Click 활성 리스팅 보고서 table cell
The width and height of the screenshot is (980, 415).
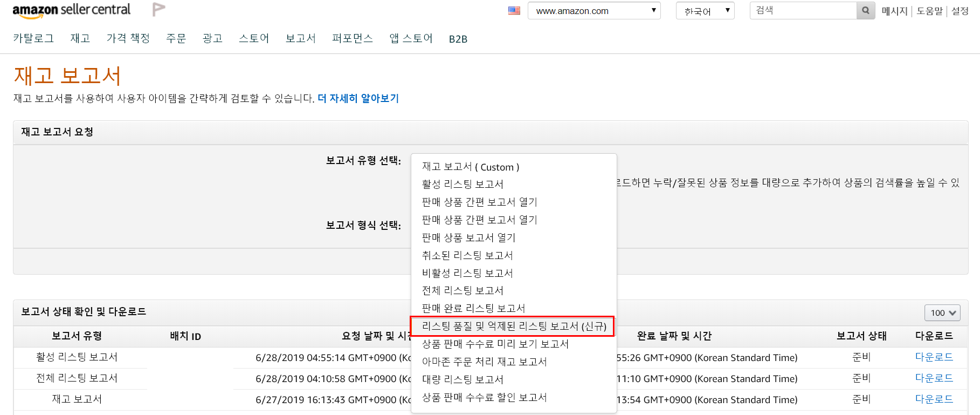coord(77,357)
